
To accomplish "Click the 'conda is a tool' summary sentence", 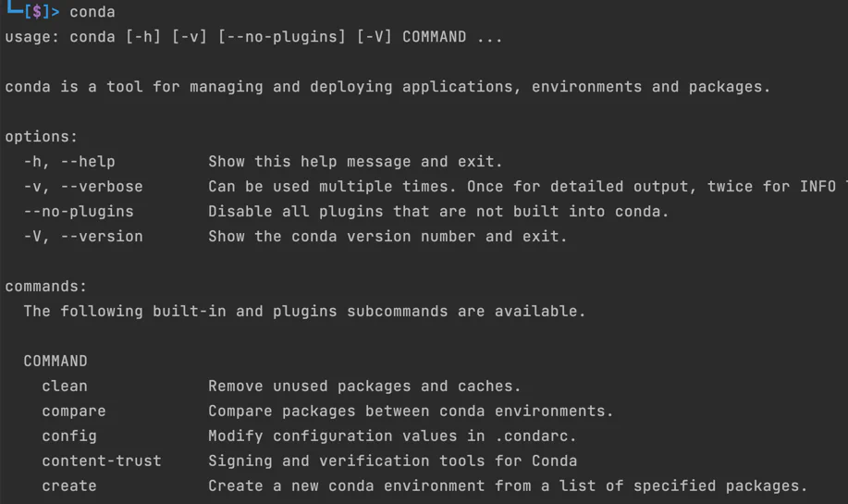I will point(387,87).
